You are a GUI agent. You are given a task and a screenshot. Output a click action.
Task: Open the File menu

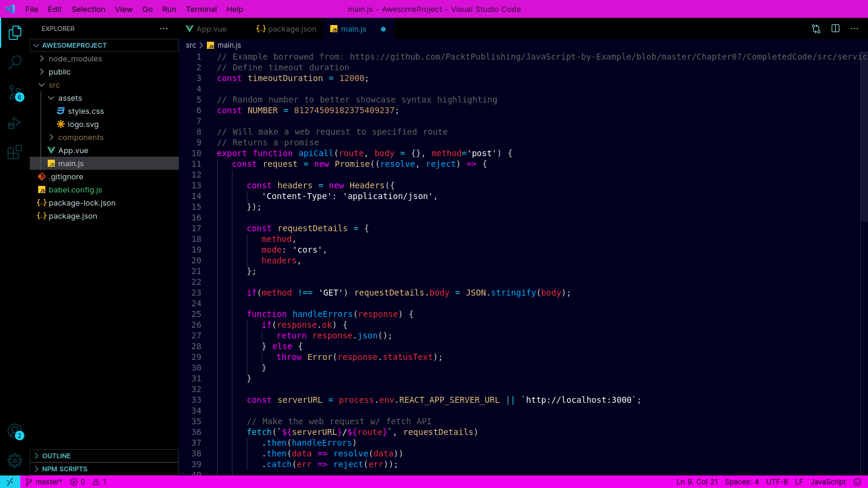32,9
